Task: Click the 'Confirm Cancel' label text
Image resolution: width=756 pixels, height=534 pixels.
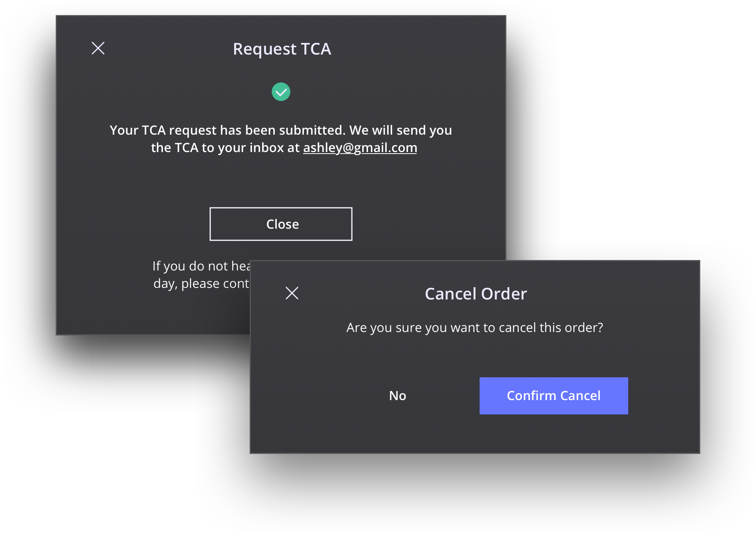Action: click(x=554, y=396)
